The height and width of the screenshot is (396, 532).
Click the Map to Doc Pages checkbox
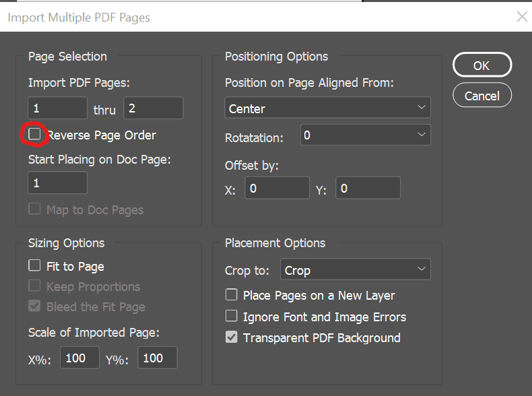click(34, 209)
